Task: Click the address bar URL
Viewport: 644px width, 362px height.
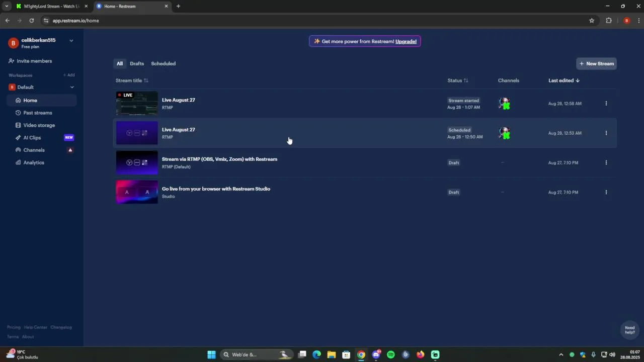Action: (x=75, y=21)
